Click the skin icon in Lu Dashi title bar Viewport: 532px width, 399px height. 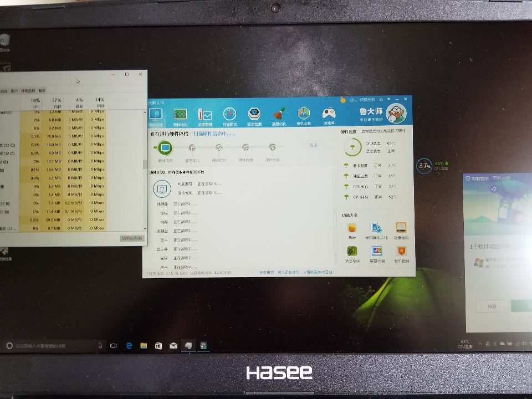tap(381, 99)
